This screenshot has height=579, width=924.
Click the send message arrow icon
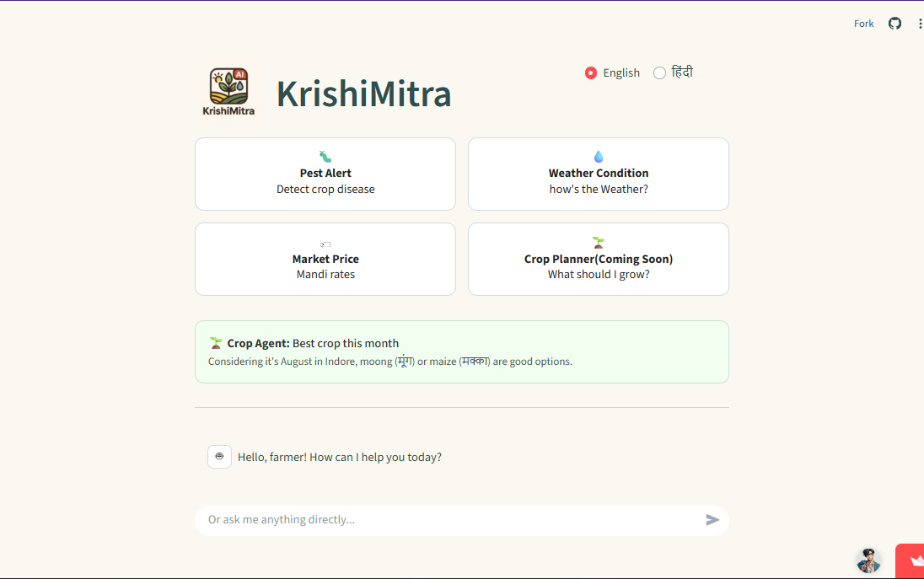(x=712, y=520)
